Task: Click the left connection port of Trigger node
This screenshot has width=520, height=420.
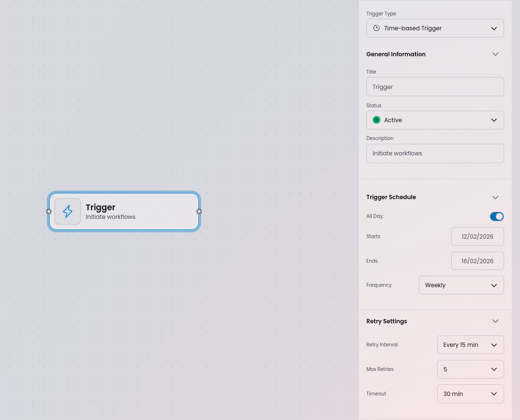Action: tap(49, 211)
